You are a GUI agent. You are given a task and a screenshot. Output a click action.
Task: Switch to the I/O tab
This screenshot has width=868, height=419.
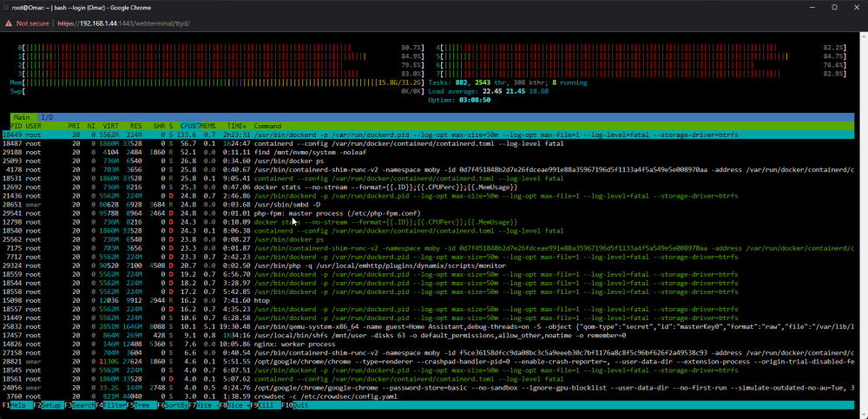48,117
